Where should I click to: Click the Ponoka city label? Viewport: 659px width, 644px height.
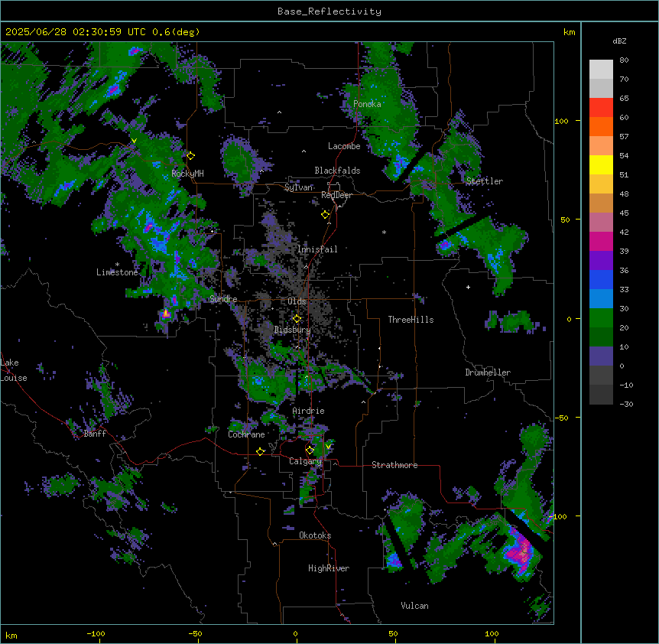(x=367, y=104)
